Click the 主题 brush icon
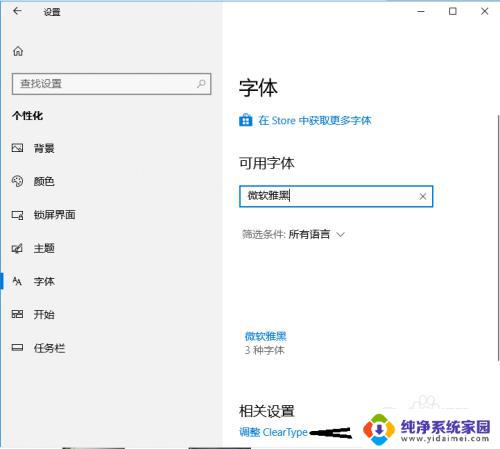 (x=17, y=248)
